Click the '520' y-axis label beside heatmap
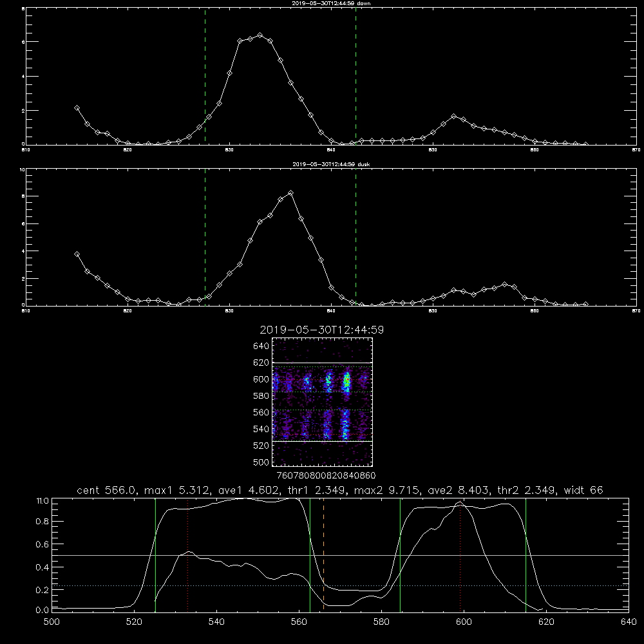This screenshot has width=644, height=644. pos(261,446)
